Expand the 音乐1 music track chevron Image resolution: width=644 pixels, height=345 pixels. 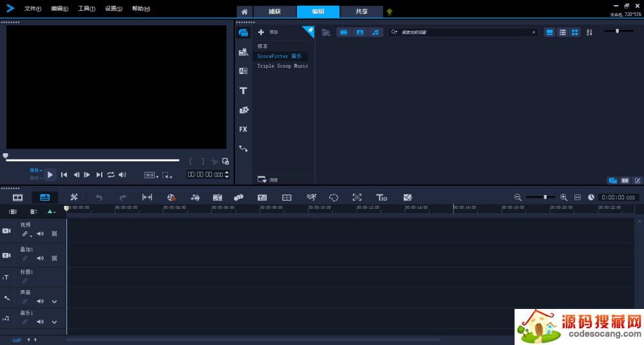(x=54, y=321)
